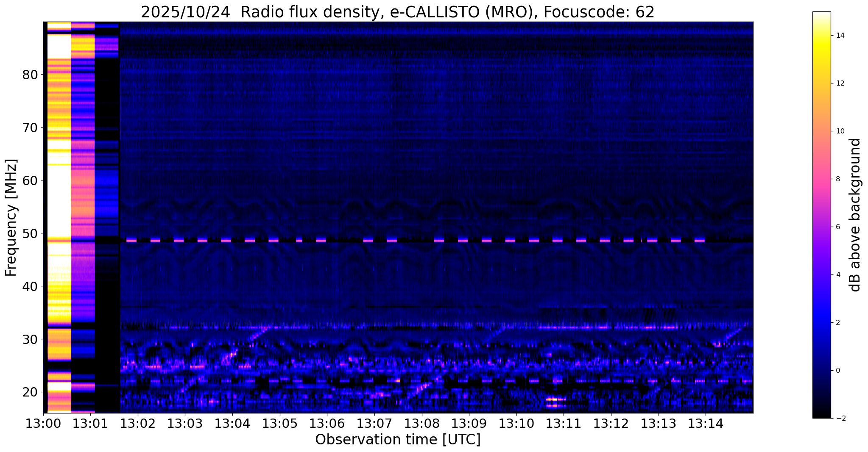Click the plot title text at top

pyautogui.click(x=397, y=12)
